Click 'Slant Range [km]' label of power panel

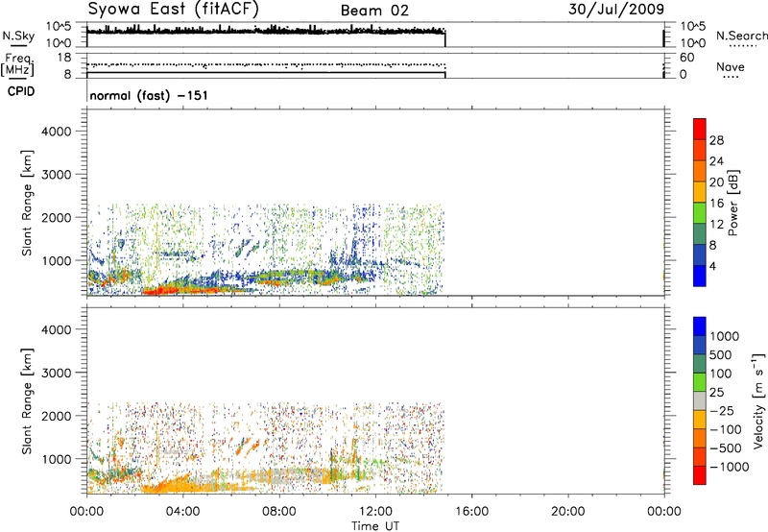click(27, 203)
